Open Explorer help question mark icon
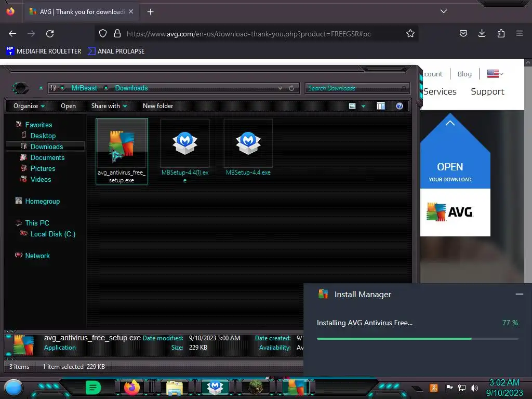Screen dimensions: 532x399 click(x=400, y=106)
